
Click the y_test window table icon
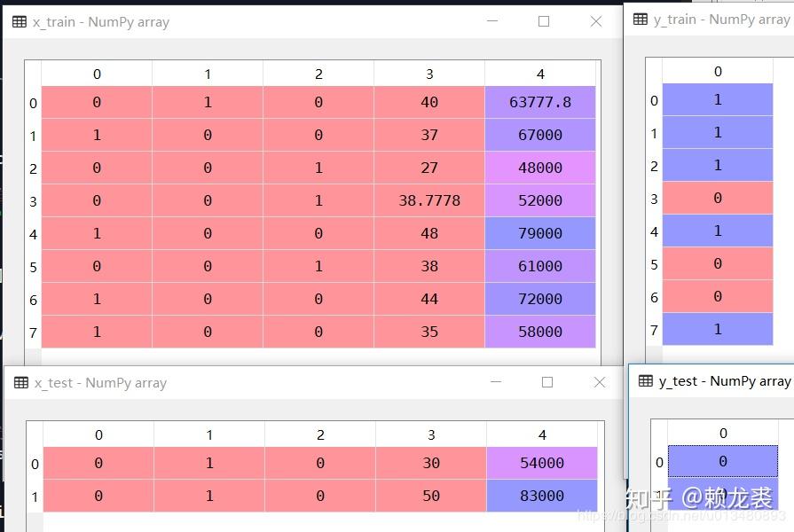[x=646, y=380]
